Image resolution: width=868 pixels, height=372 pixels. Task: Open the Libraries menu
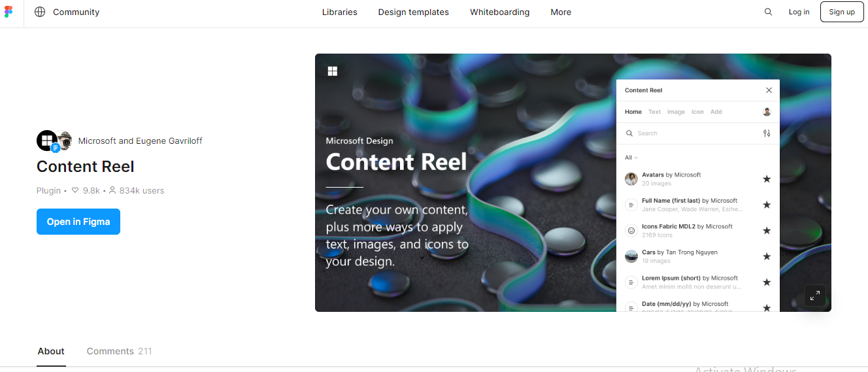[340, 12]
